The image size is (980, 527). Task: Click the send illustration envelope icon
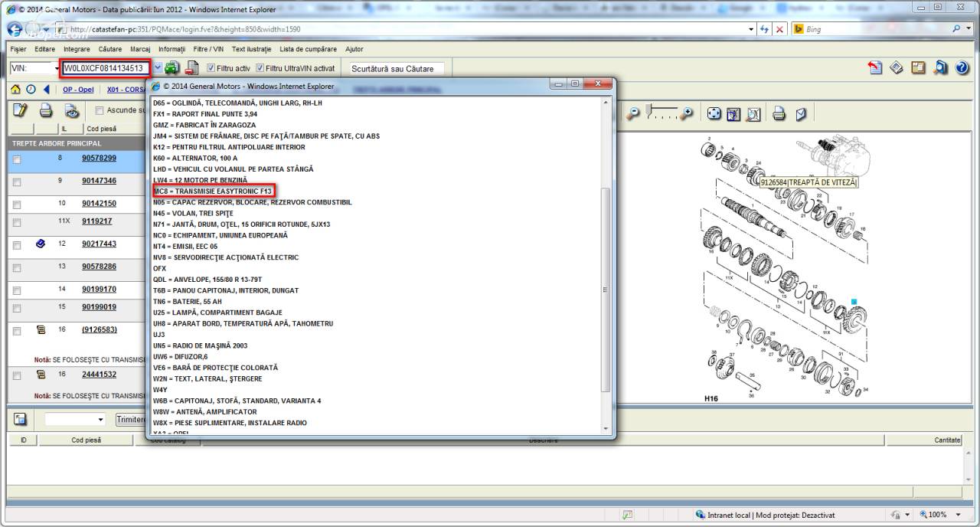800,113
